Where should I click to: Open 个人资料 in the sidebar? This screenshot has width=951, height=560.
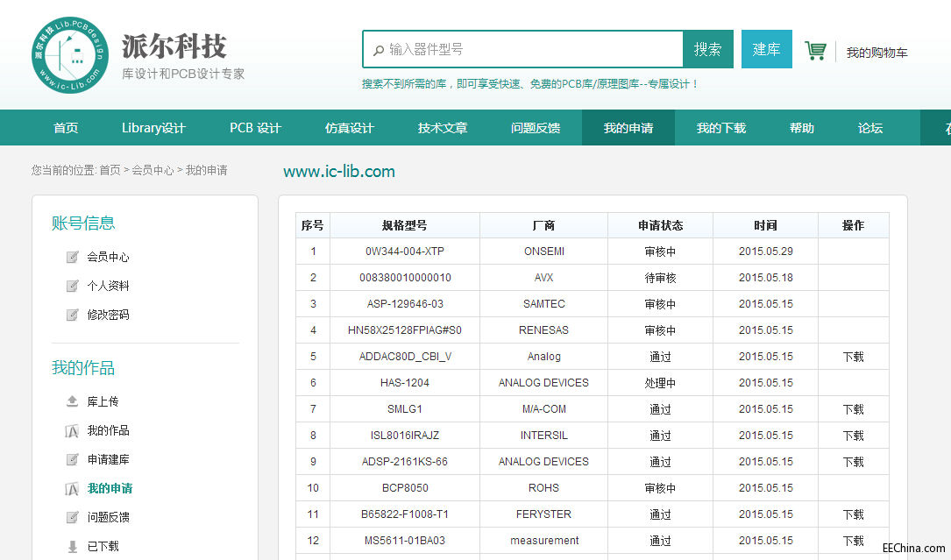(108, 286)
